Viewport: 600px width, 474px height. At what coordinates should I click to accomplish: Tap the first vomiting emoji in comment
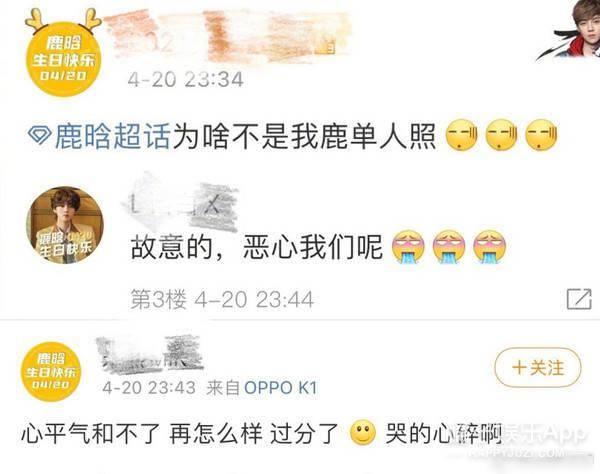tap(408, 247)
